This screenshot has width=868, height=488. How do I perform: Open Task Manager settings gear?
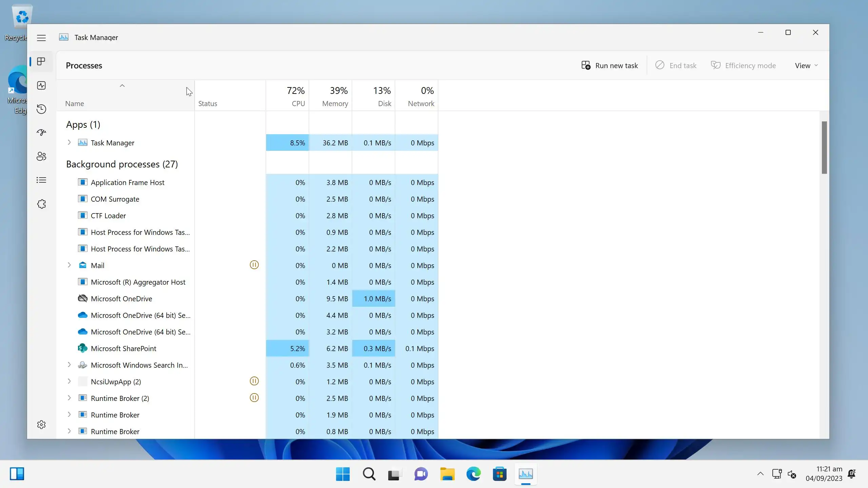(x=41, y=425)
